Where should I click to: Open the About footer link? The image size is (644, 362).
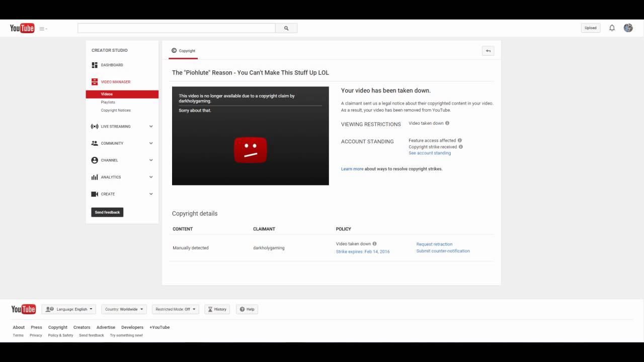[x=19, y=327]
